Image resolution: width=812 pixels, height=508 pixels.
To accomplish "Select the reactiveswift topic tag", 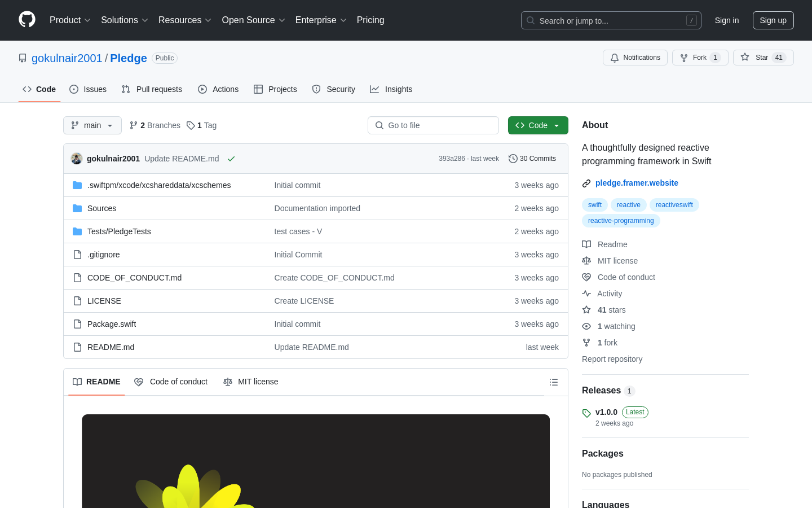I will [674, 205].
